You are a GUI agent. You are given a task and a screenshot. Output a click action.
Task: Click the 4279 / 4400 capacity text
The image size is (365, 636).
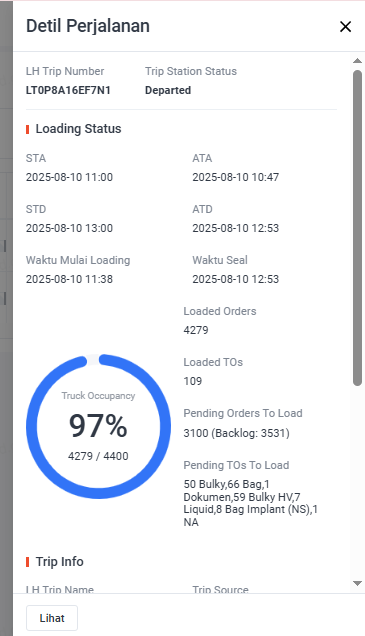(x=98, y=456)
